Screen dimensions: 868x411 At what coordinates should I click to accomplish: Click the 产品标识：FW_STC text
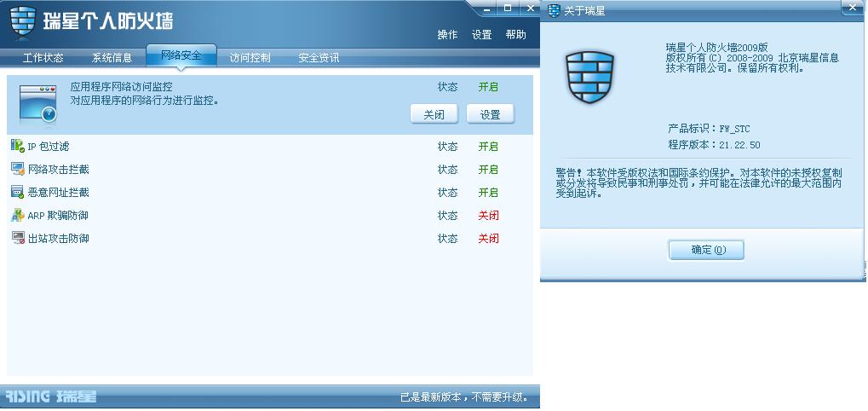pos(709,129)
